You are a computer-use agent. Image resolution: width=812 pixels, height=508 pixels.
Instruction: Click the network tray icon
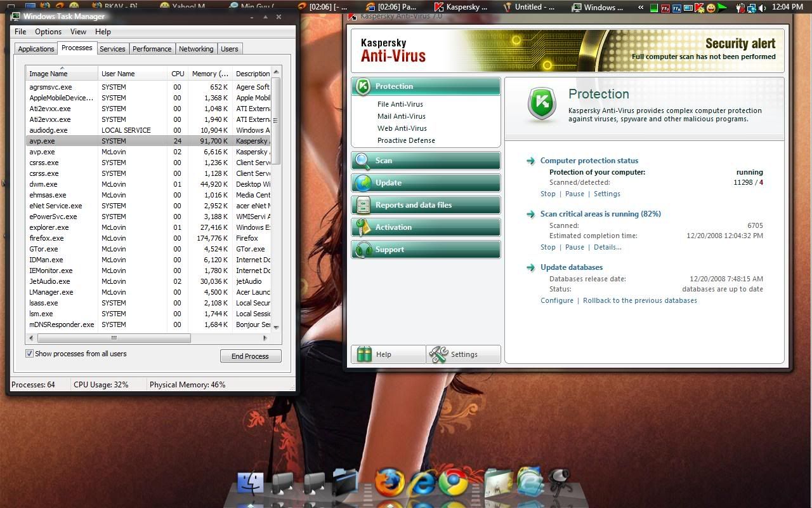(x=750, y=8)
